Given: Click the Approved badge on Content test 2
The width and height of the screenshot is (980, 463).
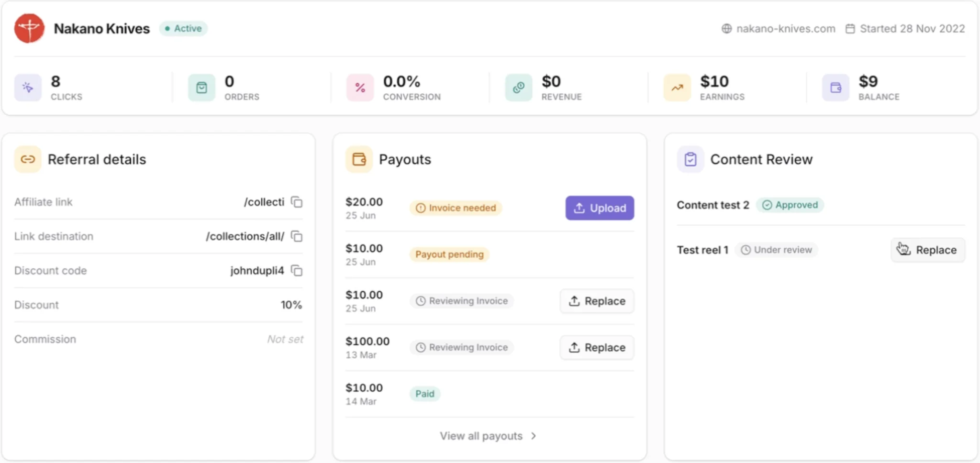Looking at the screenshot, I should pos(790,205).
